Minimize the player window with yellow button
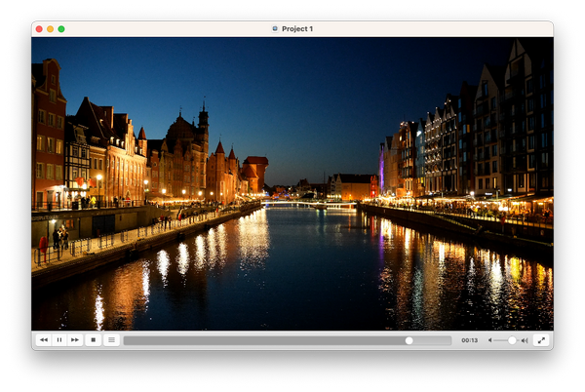585x392 pixels. coord(51,29)
